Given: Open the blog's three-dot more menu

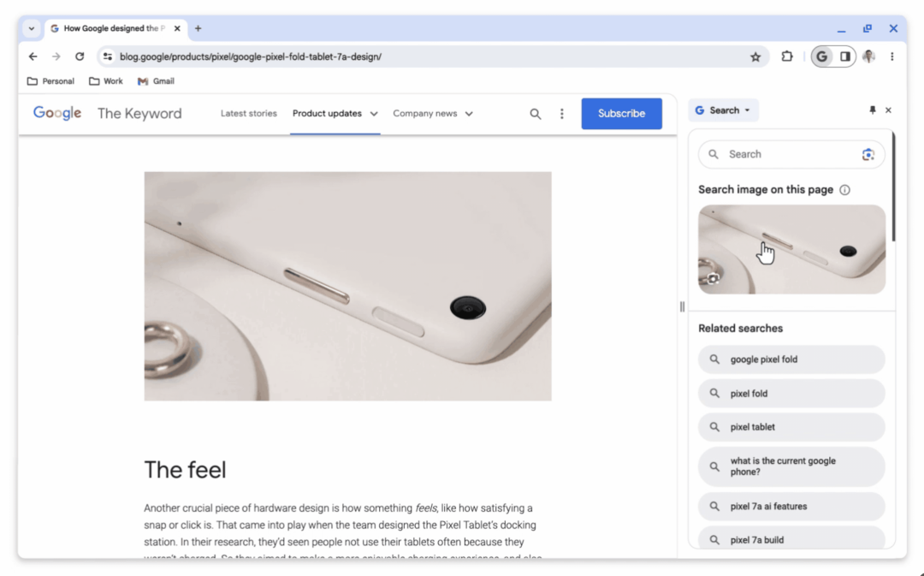Looking at the screenshot, I should [x=561, y=114].
